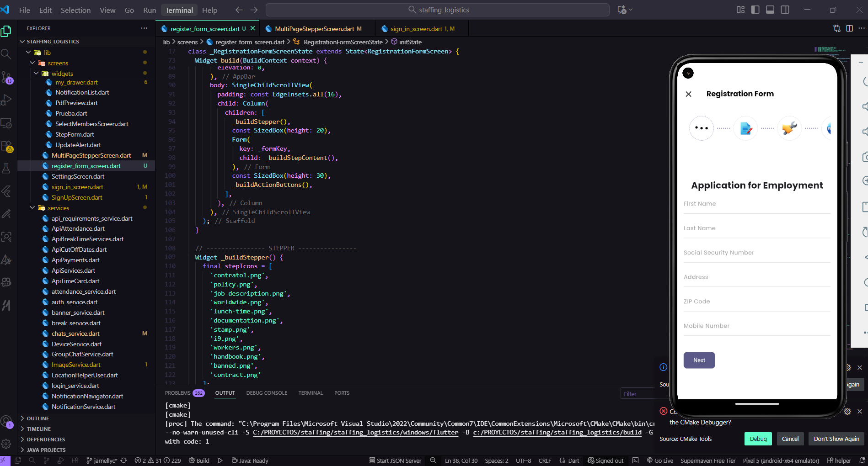Open the Search view in activity bar
This screenshot has width=868, height=466.
[x=6, y=54]
